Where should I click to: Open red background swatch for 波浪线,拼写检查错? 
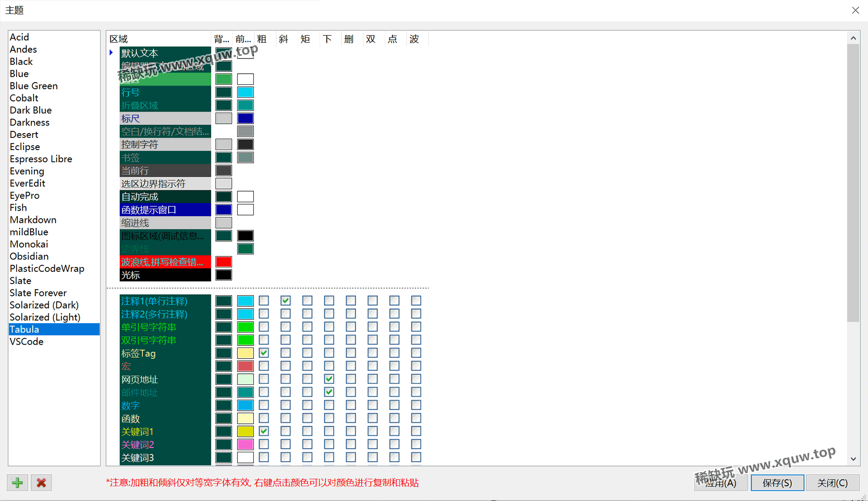pos(223,262)
